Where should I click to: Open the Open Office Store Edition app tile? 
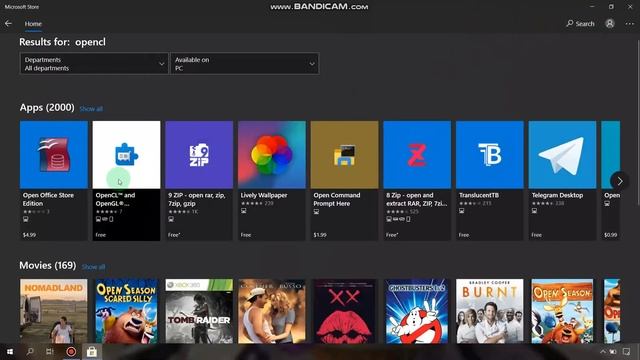coord(53,180)
